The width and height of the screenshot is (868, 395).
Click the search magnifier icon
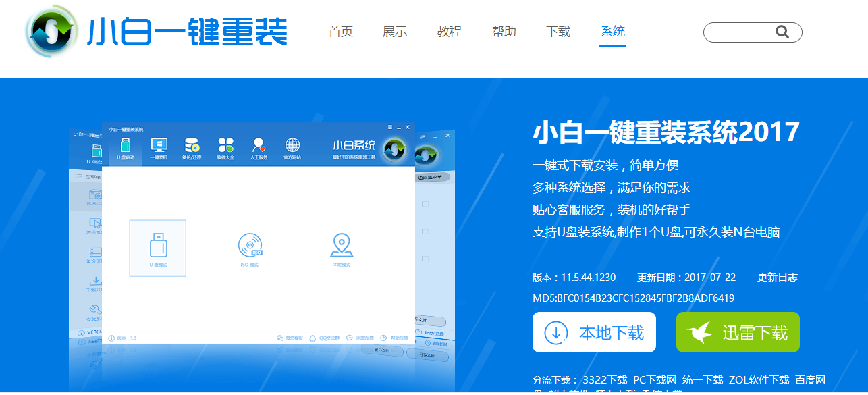coord(782,32)
